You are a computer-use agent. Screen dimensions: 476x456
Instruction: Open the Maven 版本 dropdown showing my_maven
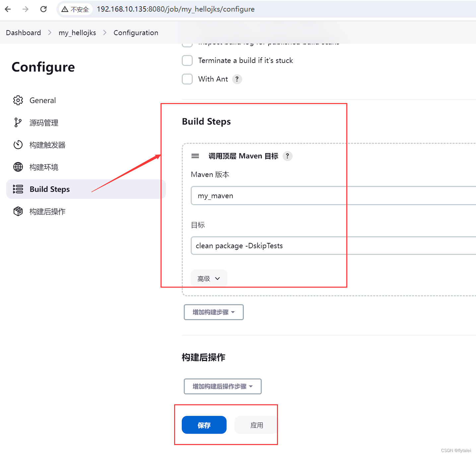click(333, 196)
